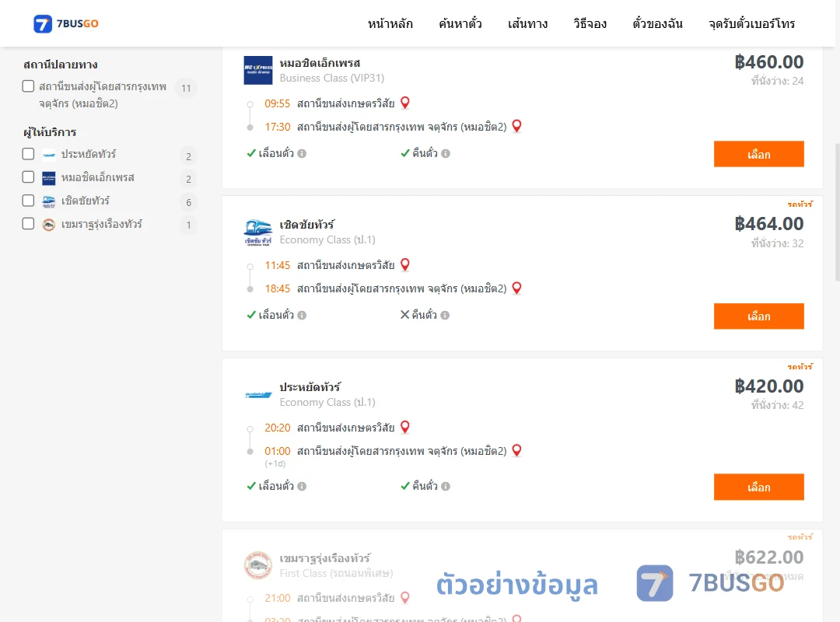
Task: Select the ฿420.00 ประหยัดทัวร์ trip
Action: pyautogui.click(x=758, y=487)
